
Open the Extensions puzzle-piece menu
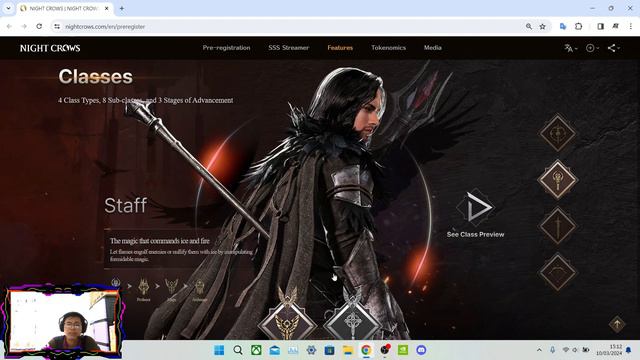(x=578, y=27)
